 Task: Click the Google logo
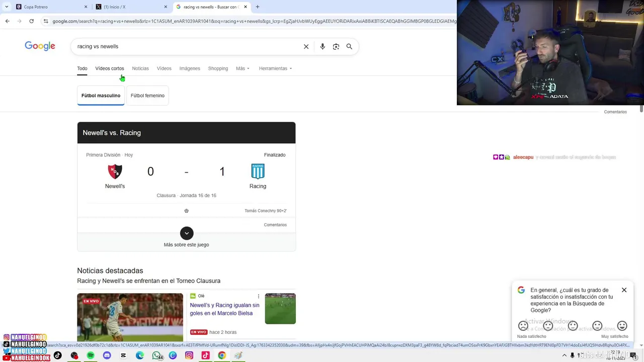40,46
